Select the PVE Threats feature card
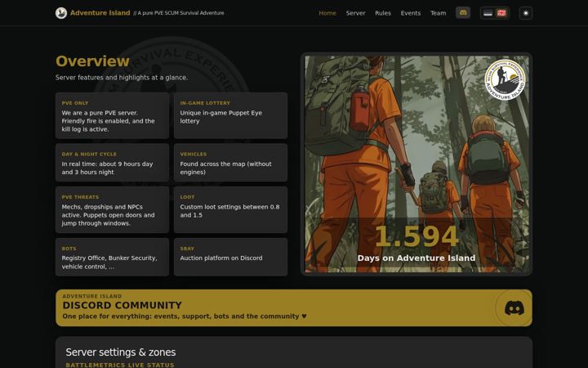Viewport: 588px width, 368px height. coord(112,210)
